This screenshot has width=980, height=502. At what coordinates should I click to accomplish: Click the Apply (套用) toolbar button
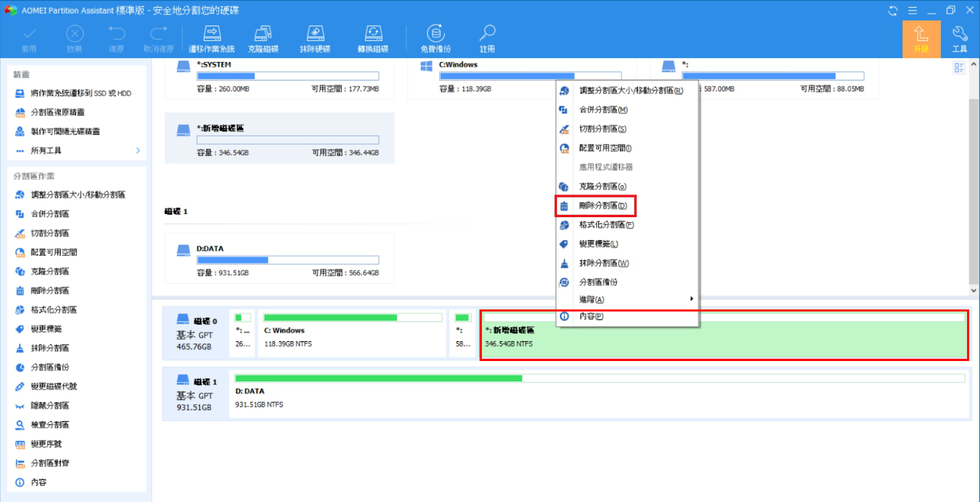29,39
